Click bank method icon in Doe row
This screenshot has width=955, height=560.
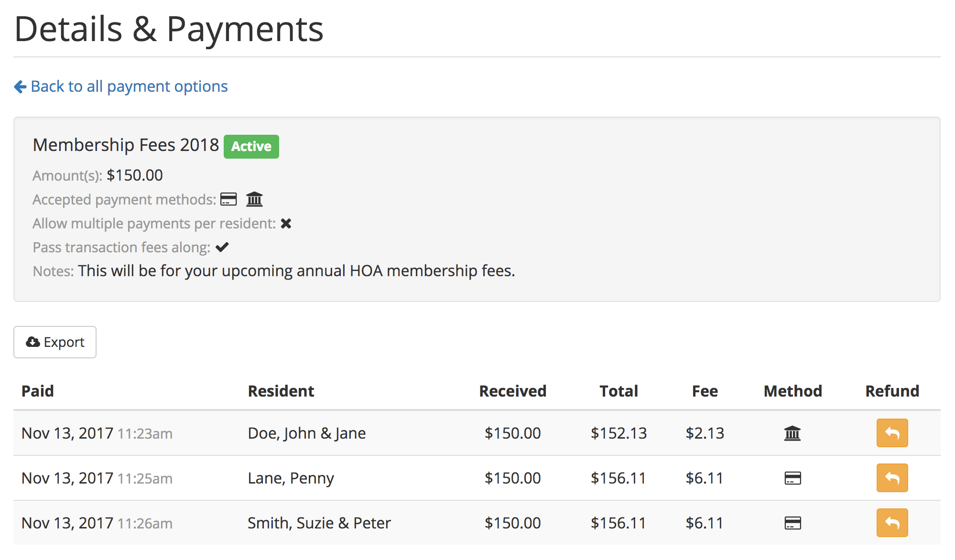click(792, 433)
